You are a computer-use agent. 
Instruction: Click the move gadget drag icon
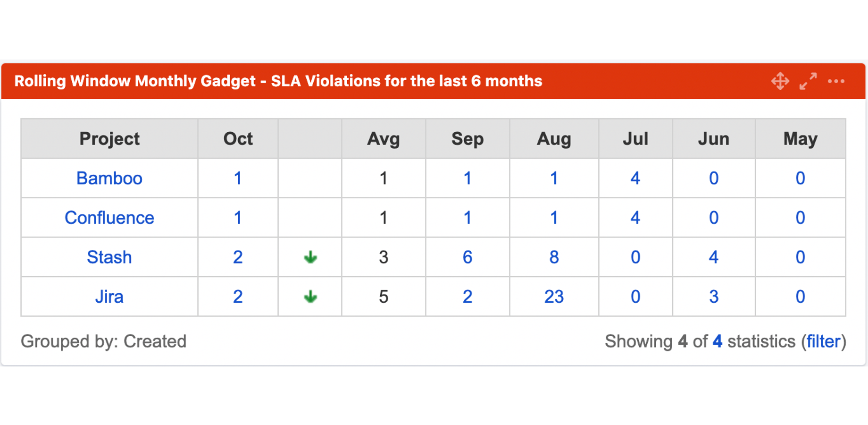pyautogui.click(x=780, y=81)
